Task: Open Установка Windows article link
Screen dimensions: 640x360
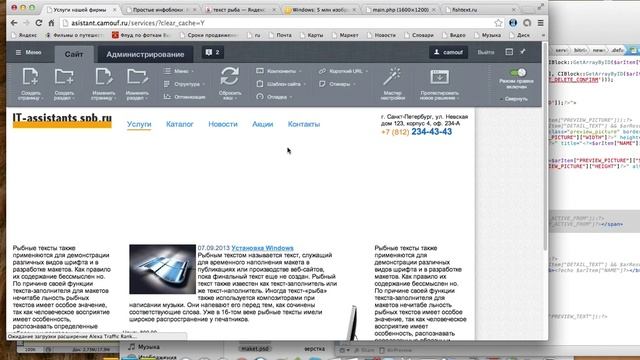Action: coord(262,248)
